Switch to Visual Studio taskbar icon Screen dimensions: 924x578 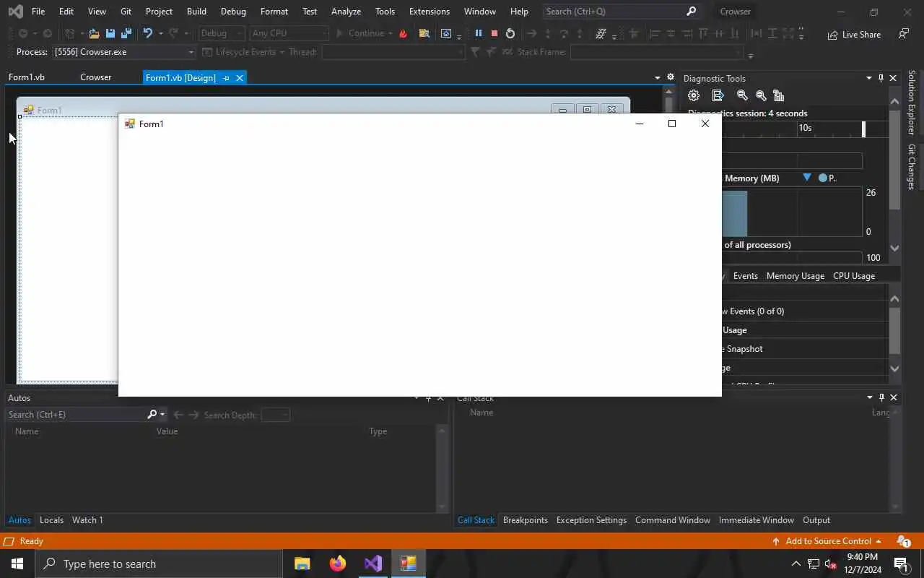372,564
